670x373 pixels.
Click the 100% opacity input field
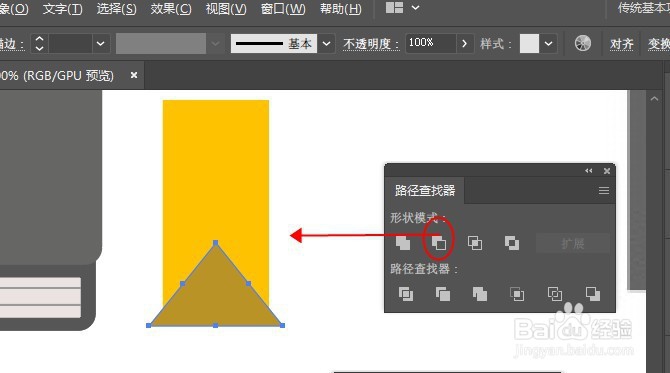pyautogui.click(x=430, y=43)
